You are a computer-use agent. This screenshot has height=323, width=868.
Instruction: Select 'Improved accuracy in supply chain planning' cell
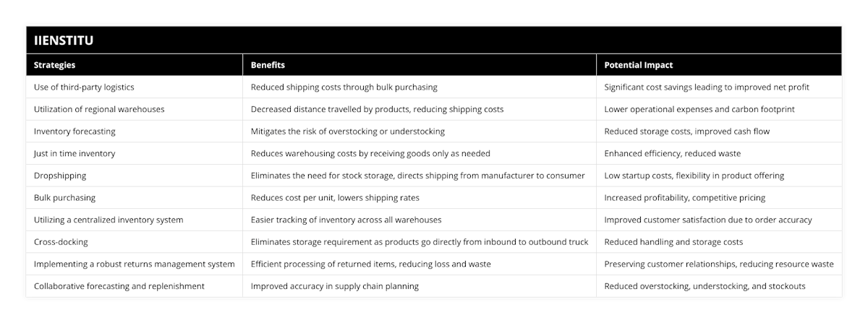335,286
